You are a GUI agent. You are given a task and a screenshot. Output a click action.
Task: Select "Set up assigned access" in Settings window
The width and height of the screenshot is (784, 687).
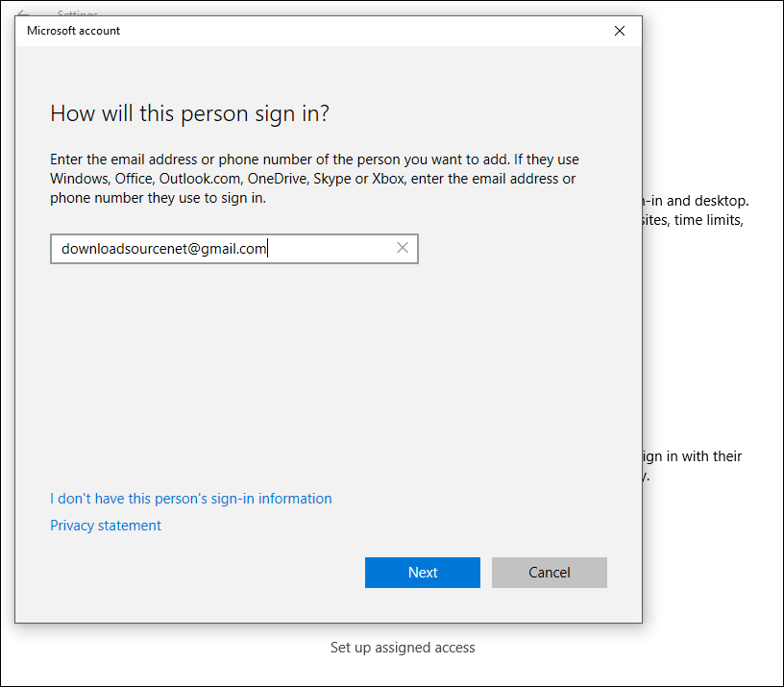[403, 648]
